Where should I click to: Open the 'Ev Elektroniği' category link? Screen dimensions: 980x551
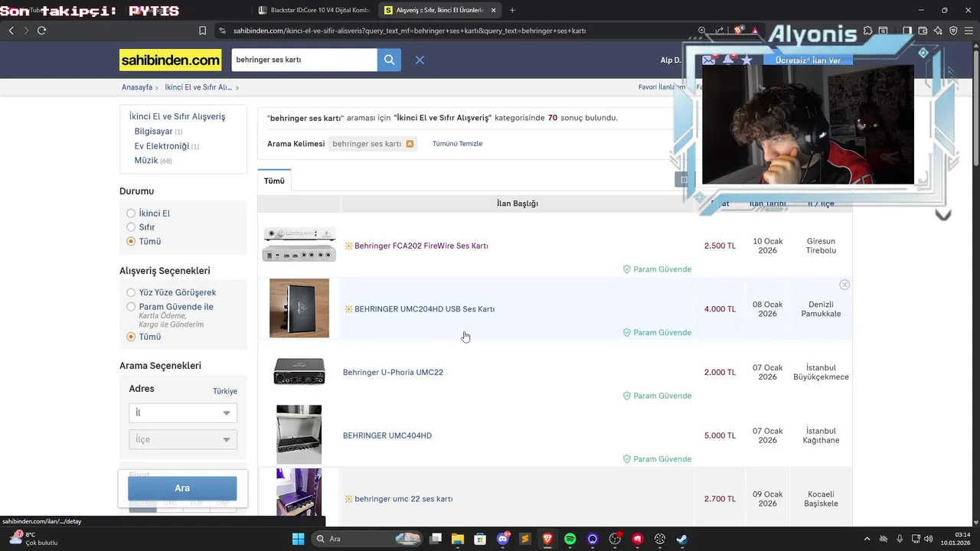[x=162, y=146]
